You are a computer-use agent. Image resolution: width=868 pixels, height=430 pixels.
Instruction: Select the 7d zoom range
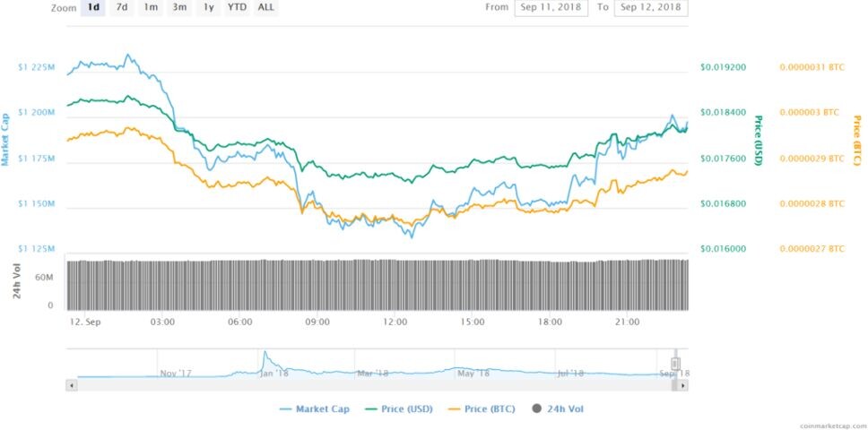tap(122, 8)
